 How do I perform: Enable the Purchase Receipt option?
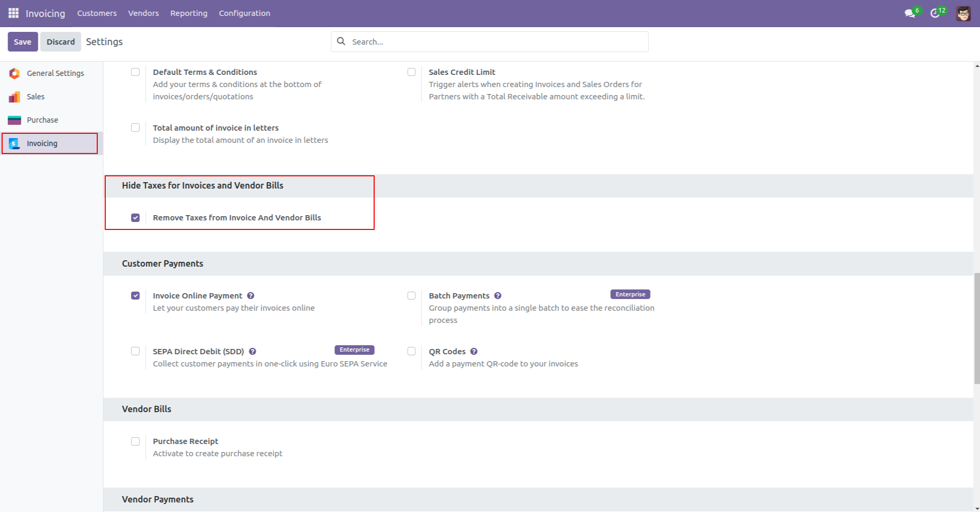click(x=136, y=441)
